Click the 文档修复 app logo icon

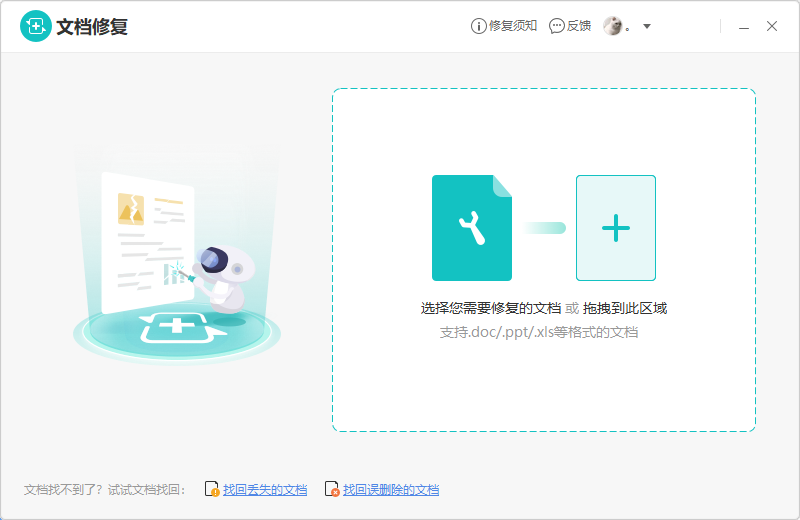(x=36, y=27)
